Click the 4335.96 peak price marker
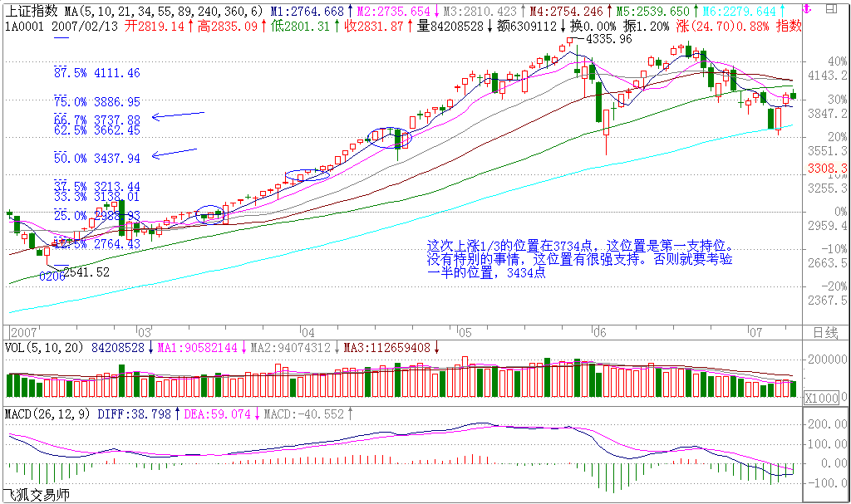The image size is (851, 504). [x=608, y=39]
